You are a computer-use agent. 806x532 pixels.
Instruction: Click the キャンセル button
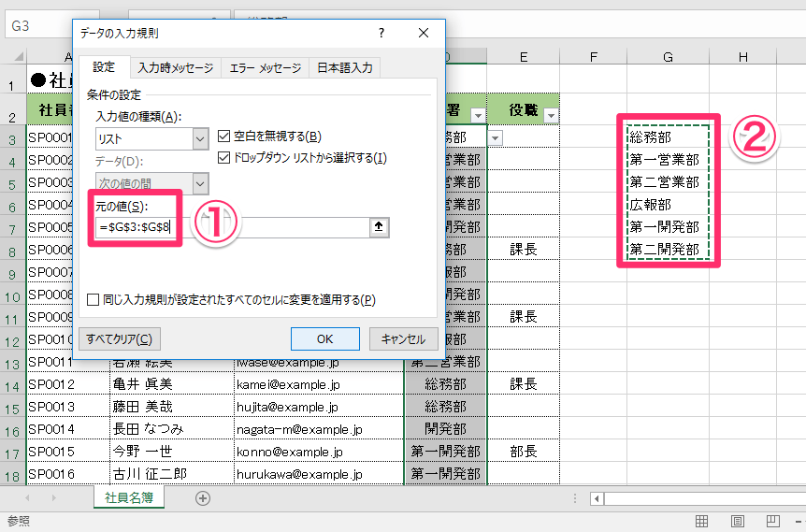[x=404, y=339]
